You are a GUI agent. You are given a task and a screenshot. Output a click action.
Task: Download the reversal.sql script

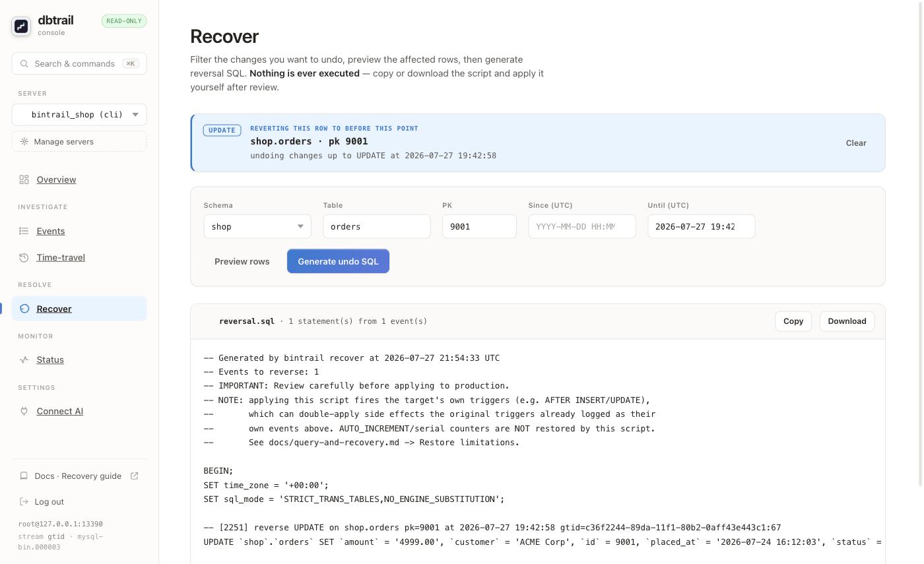[847, 321]
